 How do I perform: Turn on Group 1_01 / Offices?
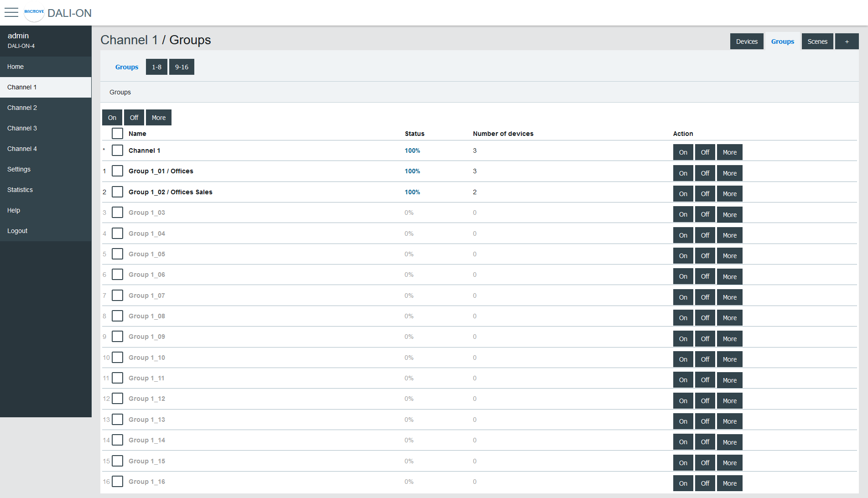pos(683,173)
